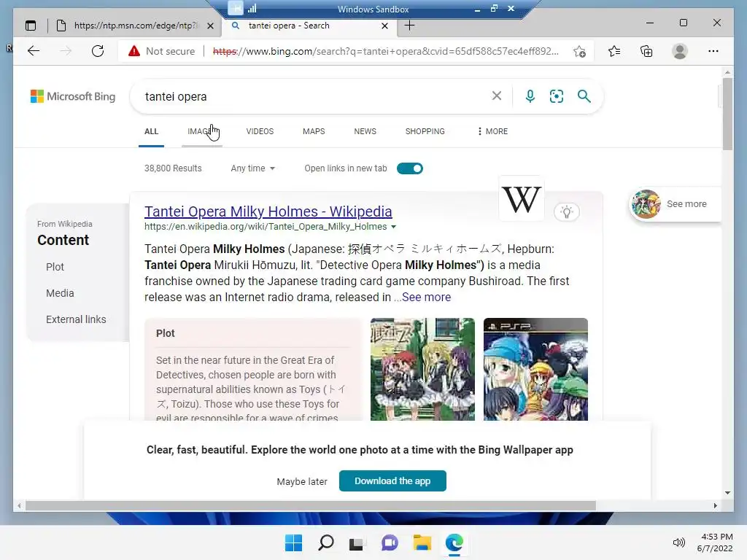Open the Collections icon in toolbar
The height and width of the screenshot is (560, 747).
tap(646, 51)
